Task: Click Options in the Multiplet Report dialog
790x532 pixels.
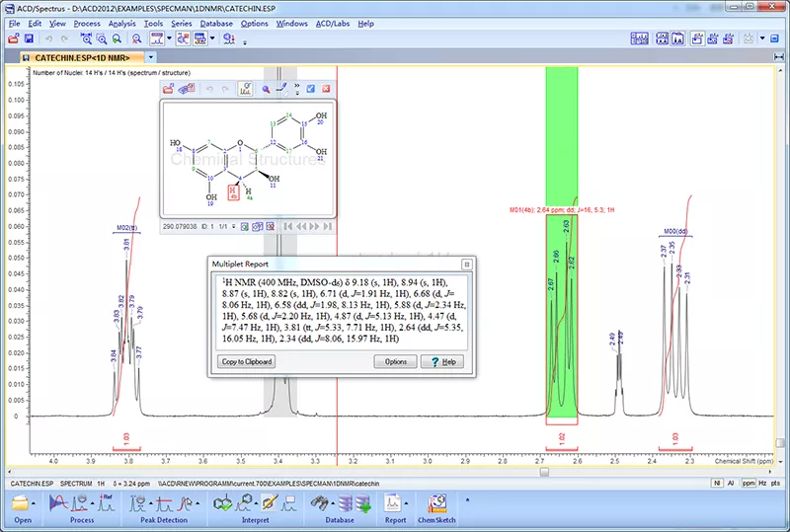Action: 395,362
